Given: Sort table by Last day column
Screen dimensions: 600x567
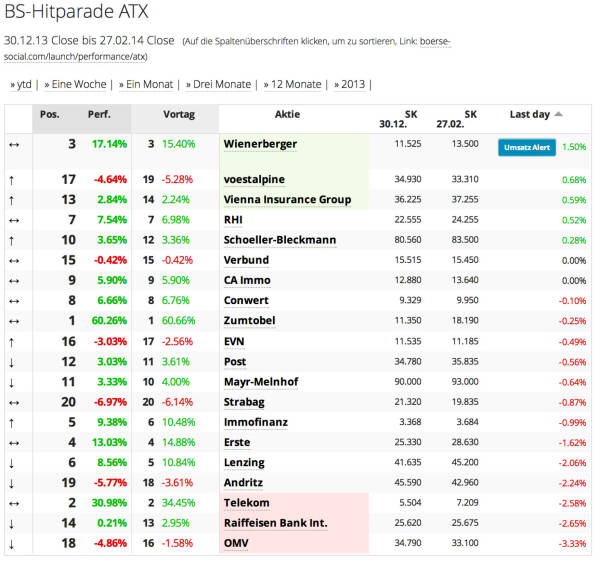Looking at the screenshot, I should tap(529, 114).
